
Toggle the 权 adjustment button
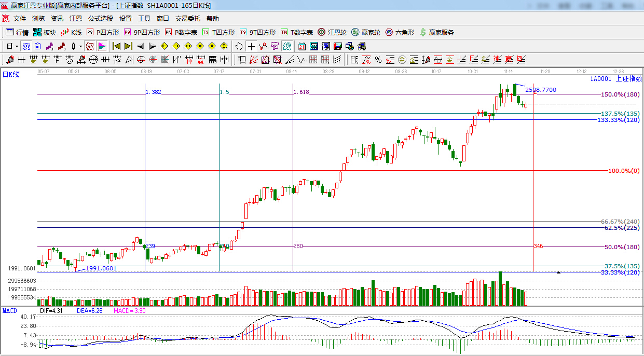pos(90,46)
